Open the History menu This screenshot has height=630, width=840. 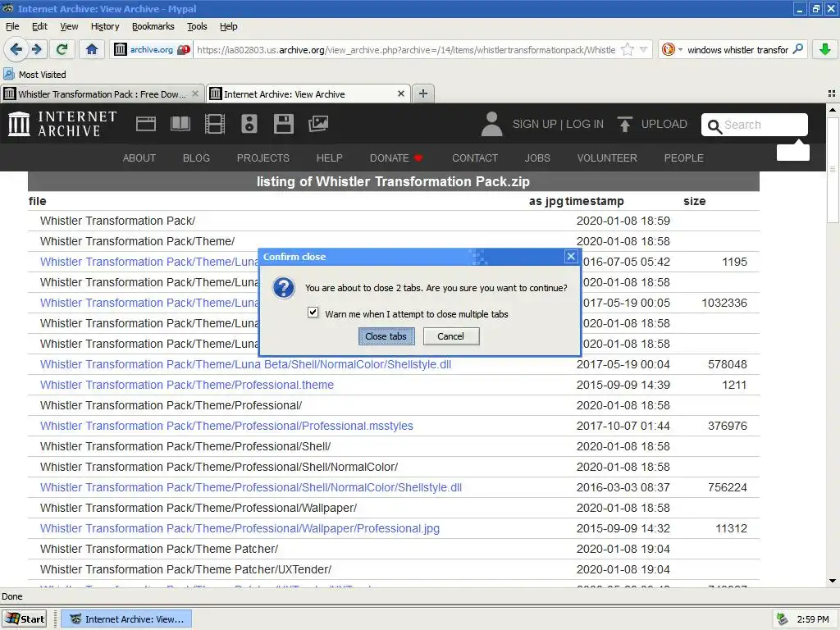click(105, 26)
